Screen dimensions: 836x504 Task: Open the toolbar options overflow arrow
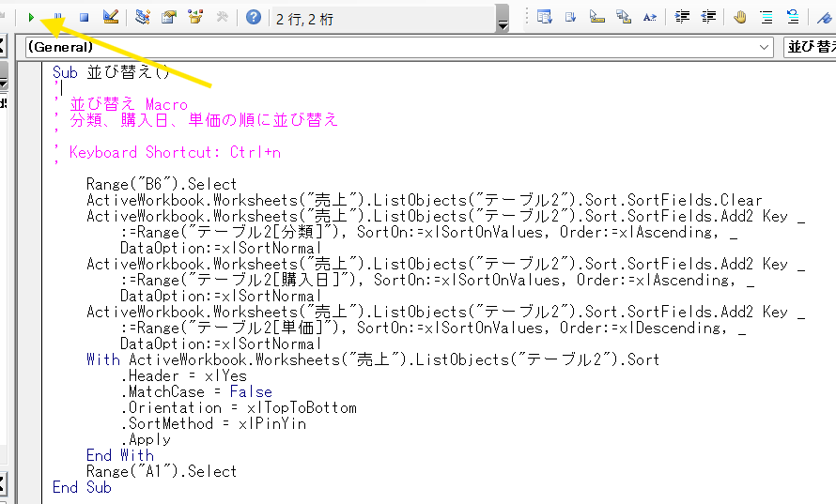point(503,23)
